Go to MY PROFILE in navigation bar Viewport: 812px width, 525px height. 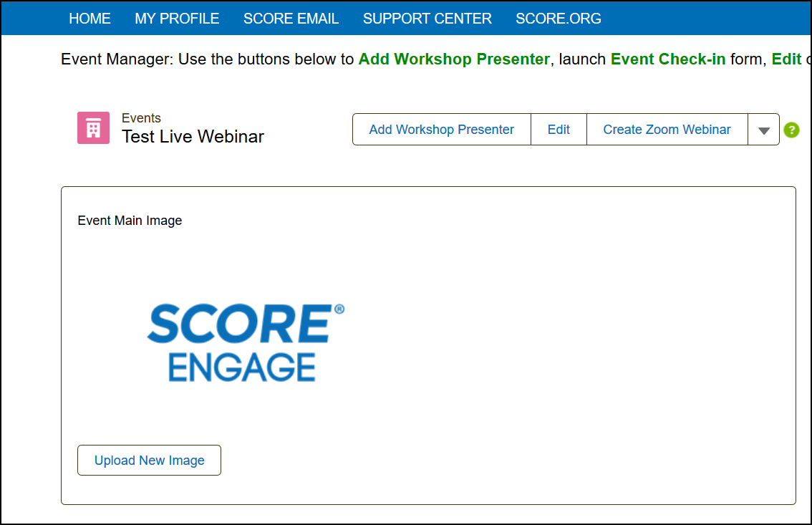coord(177,19)
